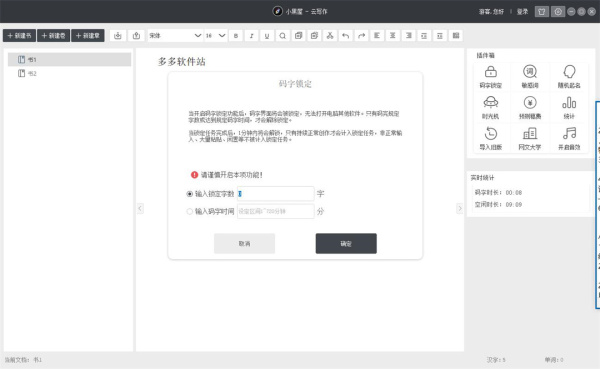The height and width of the screenshot is (369, 600).
Task: Open the 宋体 font family dropdown
Action: tap(175, 36)
